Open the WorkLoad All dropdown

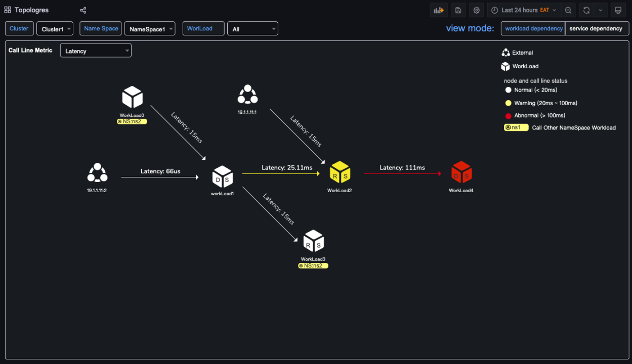pos(252,29)
